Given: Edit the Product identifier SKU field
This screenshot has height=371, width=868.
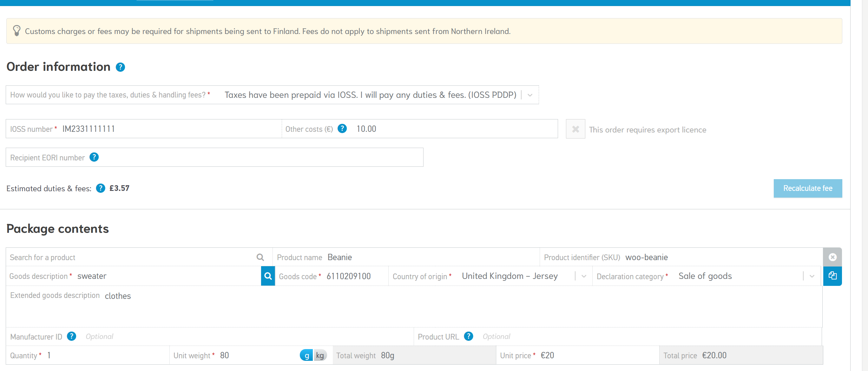Looking at the screenshot, I should 681,257.
